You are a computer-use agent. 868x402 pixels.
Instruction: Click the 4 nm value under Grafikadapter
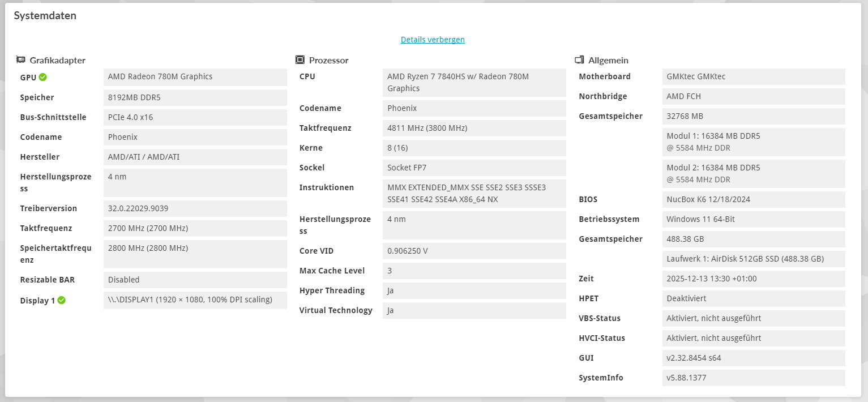[195, 183]
